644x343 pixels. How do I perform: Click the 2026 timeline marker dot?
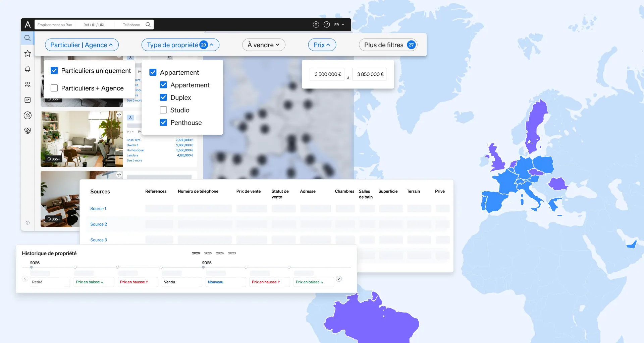coord(32,267)
